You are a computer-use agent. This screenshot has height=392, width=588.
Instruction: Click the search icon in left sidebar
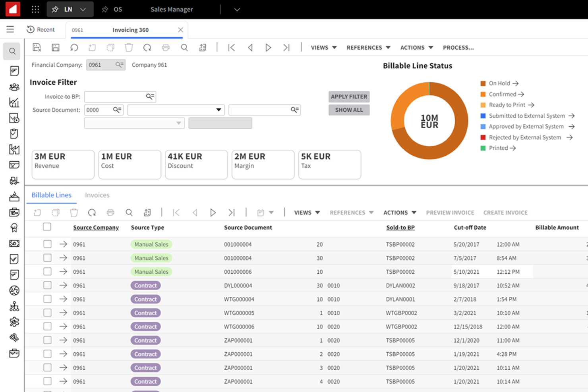[x=12, y=51]
